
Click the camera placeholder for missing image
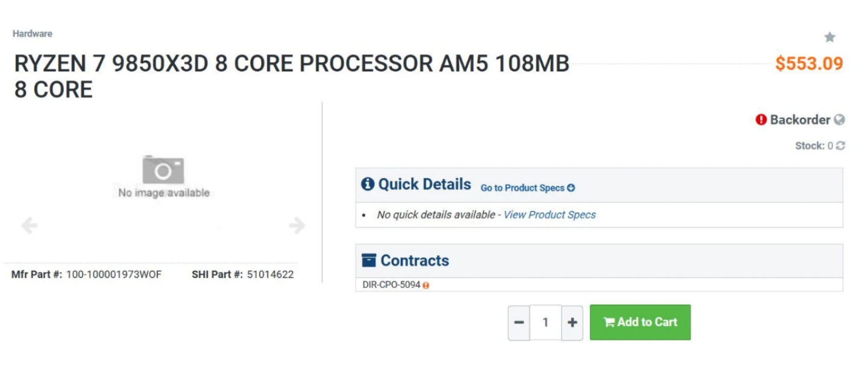click(x=163, y=170)
